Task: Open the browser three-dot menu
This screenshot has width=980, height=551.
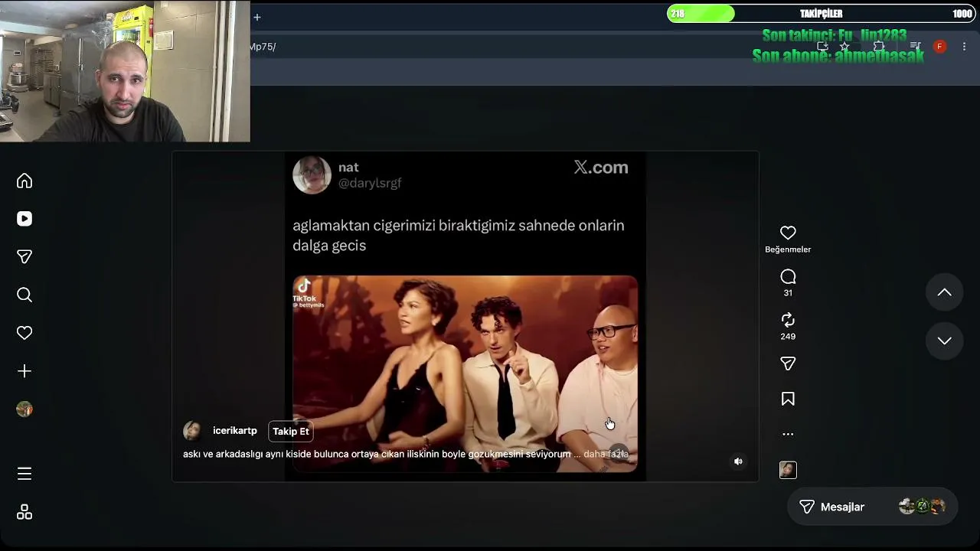Action: 964,47
